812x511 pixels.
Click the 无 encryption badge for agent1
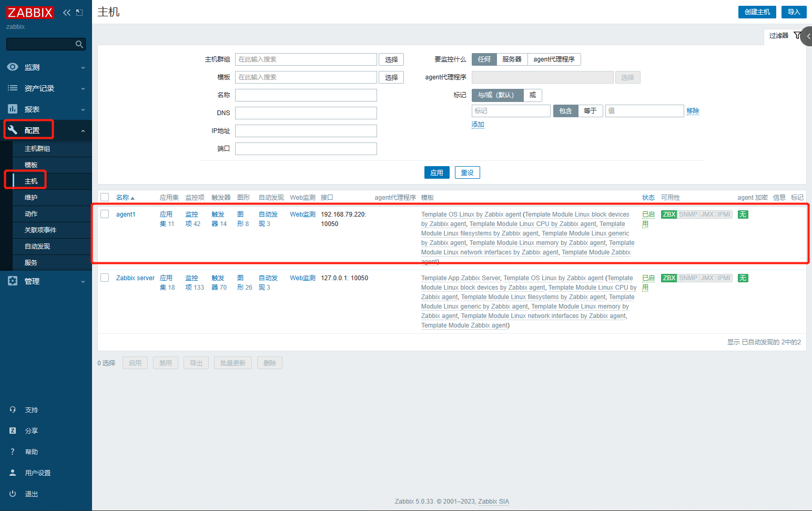pos(743,214)
